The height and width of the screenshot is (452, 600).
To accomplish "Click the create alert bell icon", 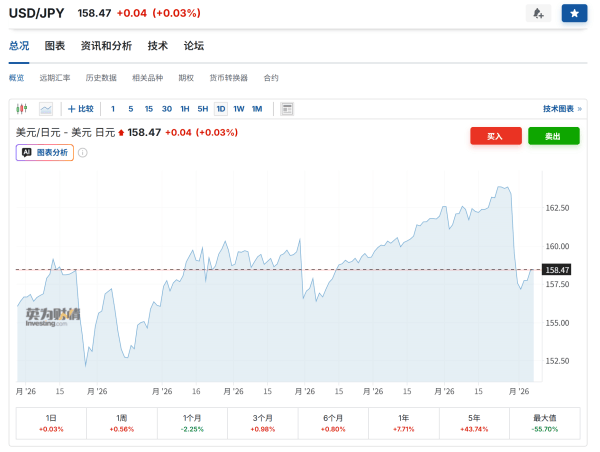I will coord(538,13).
